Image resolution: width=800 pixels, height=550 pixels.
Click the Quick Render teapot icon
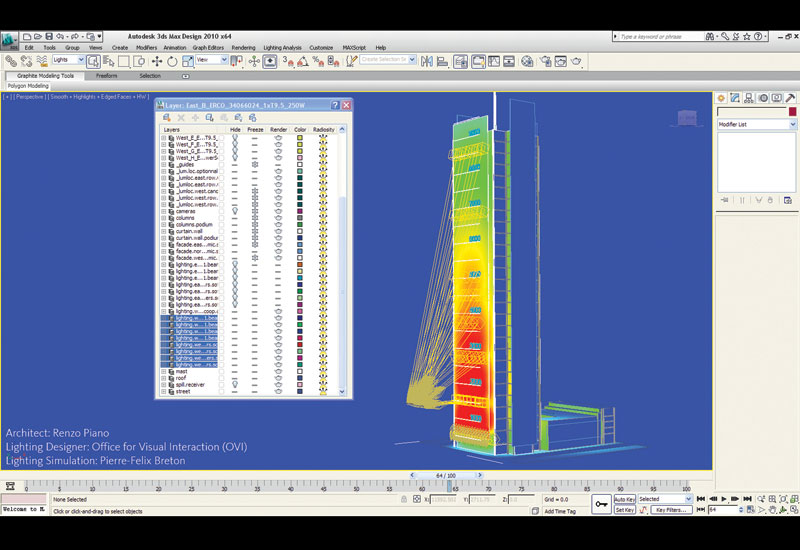tap(576, 62)
